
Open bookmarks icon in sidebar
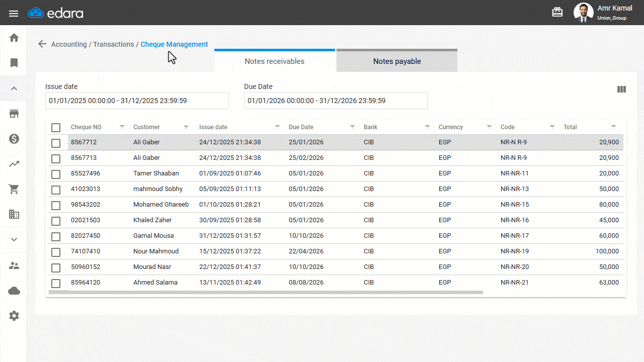(x=14, y=63)
